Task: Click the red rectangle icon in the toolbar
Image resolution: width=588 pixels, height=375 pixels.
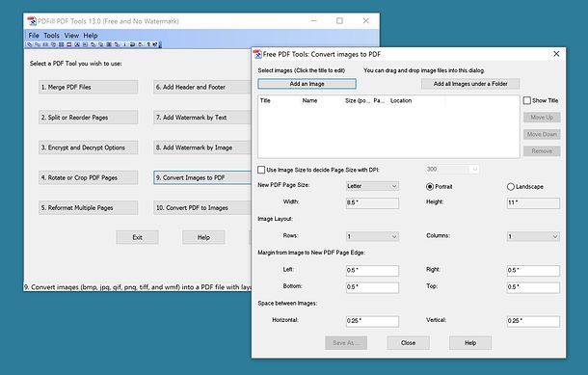Action: (x=69, y=44)
